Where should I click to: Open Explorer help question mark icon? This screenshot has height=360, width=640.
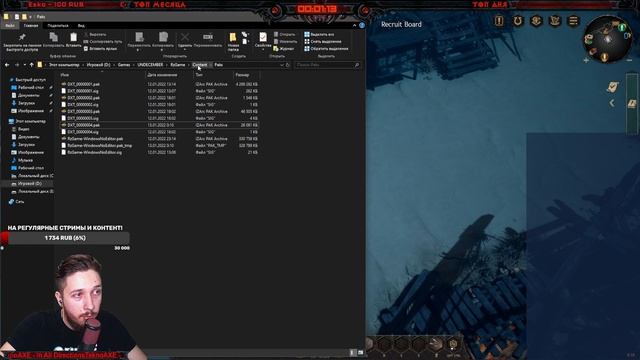362,25
